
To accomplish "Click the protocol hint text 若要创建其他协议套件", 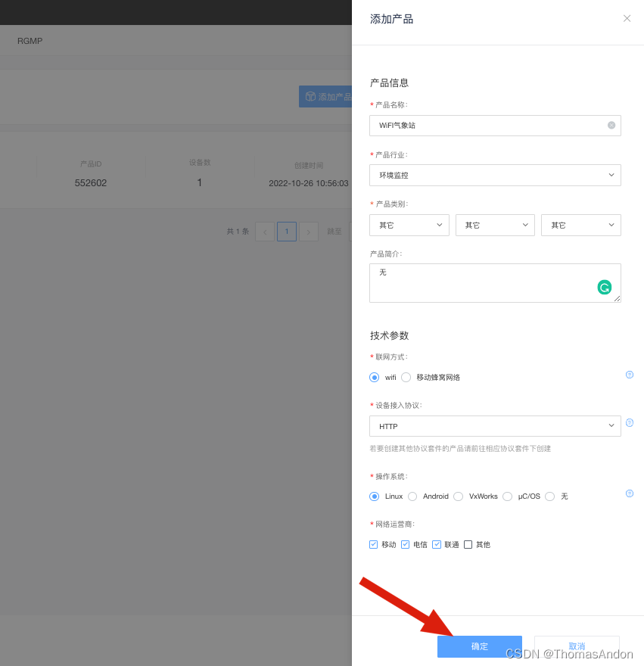I will click(460, 449).
